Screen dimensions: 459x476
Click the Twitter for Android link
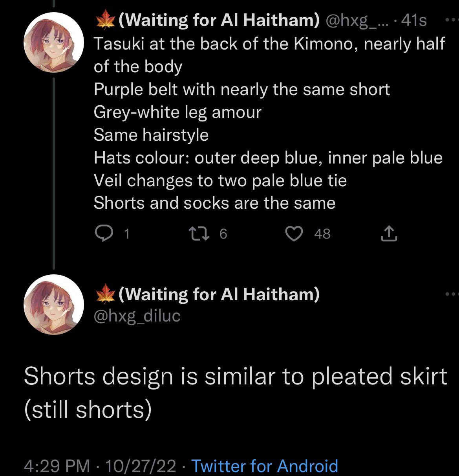(x=264, y=466)
